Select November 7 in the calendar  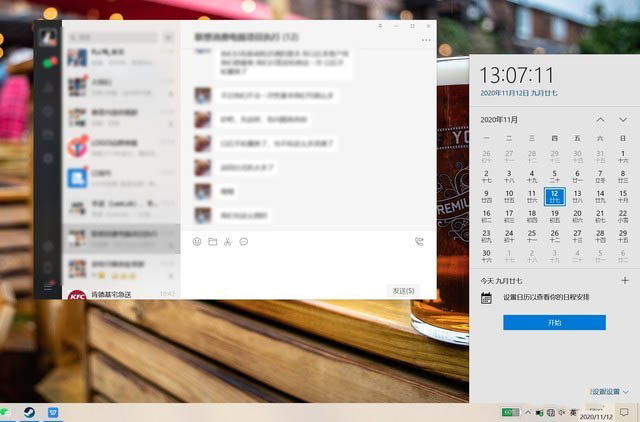[x=600, y=177]
